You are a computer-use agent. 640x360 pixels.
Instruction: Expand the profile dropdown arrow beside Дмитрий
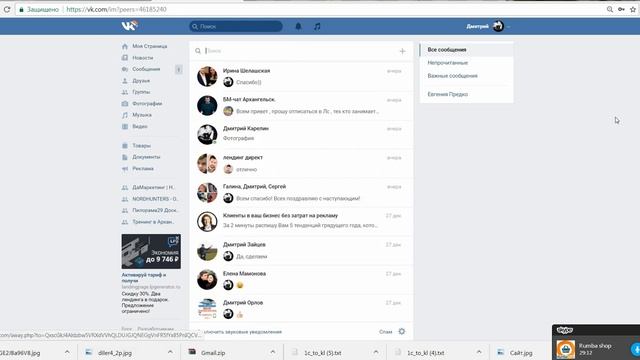point(508,27)
